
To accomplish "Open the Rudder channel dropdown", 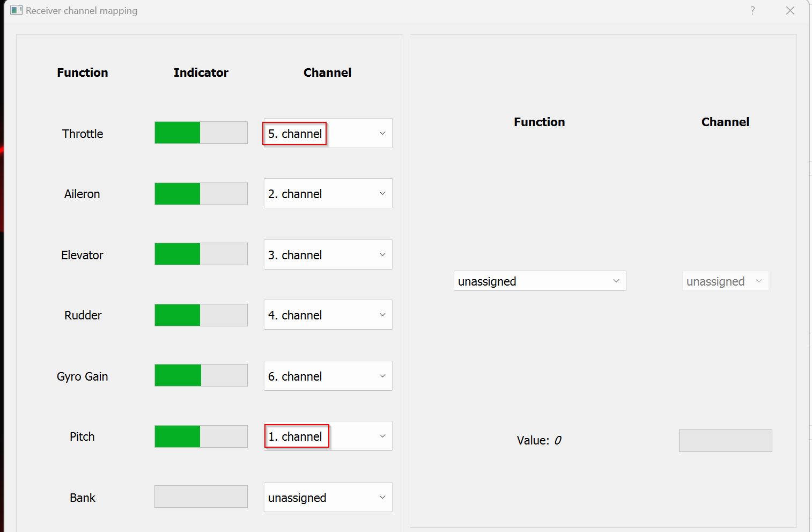I will coord(328,315).
